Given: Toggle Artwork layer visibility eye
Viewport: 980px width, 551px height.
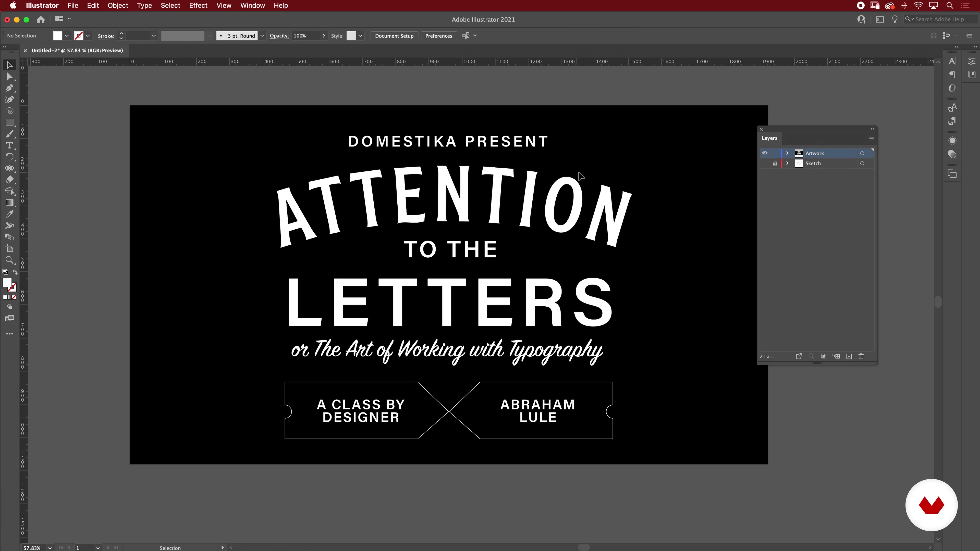Looking at the screenshot, I should tap(765, 153).
